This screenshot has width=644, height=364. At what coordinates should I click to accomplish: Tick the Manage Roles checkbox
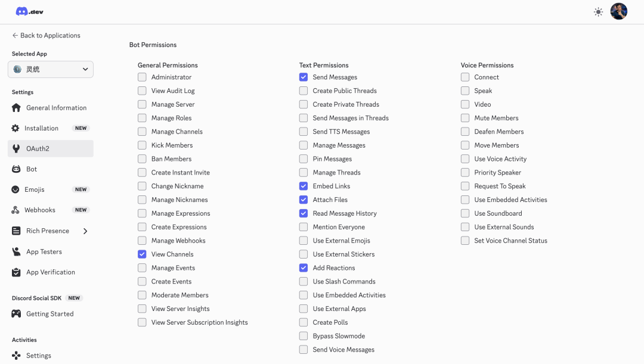[142, 118]
